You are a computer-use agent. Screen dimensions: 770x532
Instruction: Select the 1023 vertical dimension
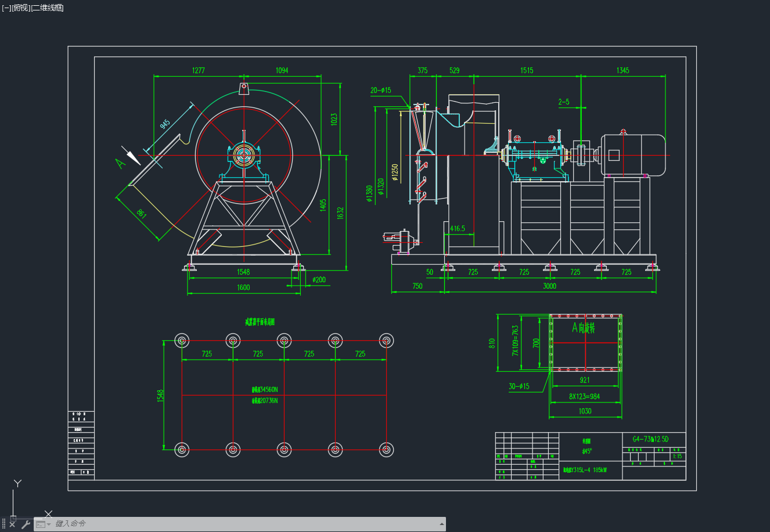(333, 119)
